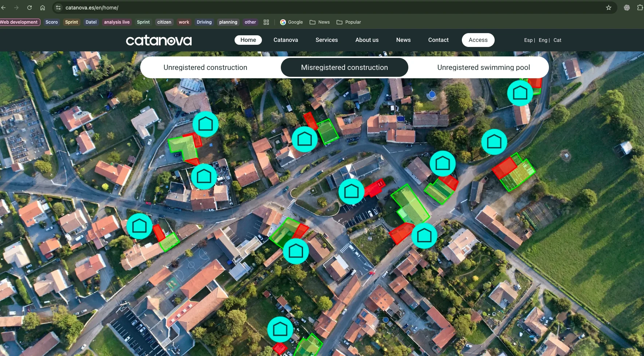Open the Web development bookmark group

click(20, 22)
